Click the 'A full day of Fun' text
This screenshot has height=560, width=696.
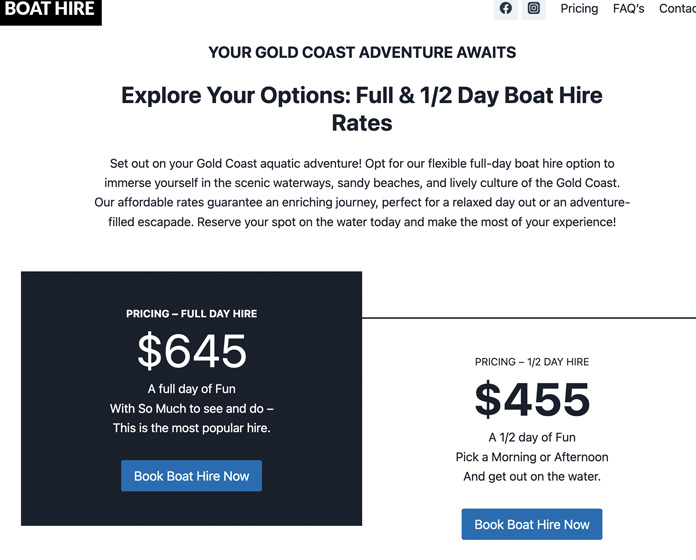click(x=191, y=389)
